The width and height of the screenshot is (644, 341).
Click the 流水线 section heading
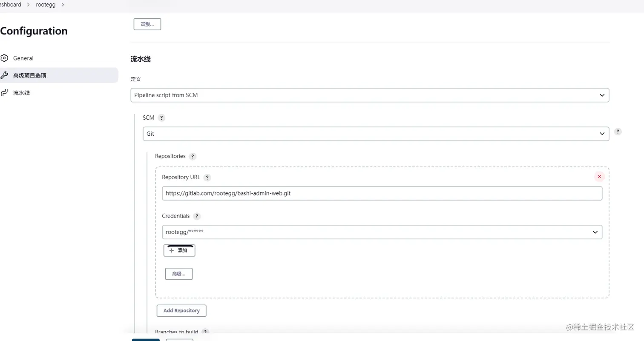(141, 59)
